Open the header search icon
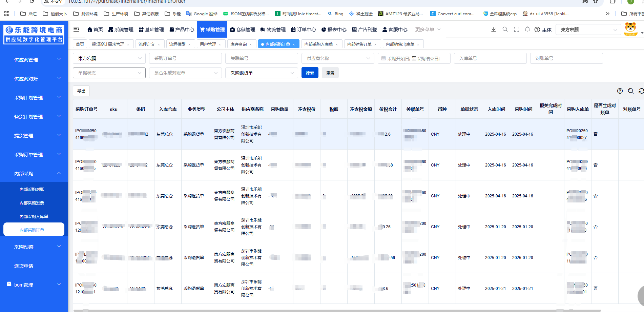Viewport: 644px width, 312px height. tap(505, 30)
